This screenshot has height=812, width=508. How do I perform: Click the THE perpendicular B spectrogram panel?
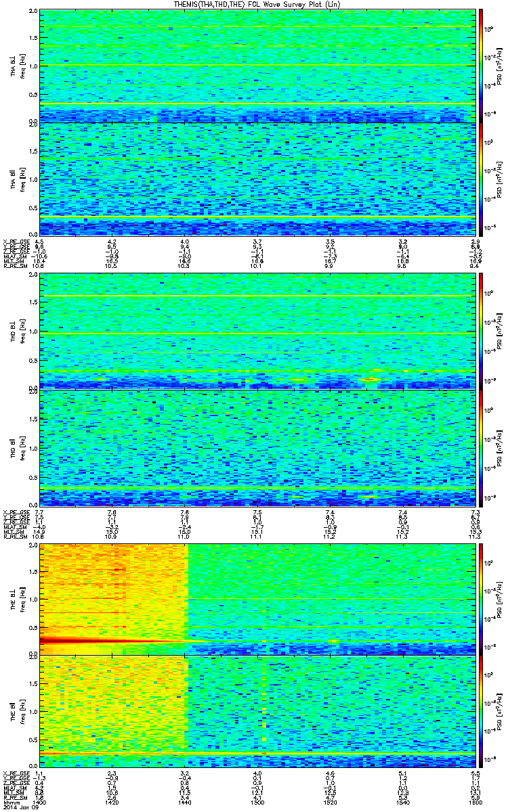pyautogui.click(x=256, y=598)
